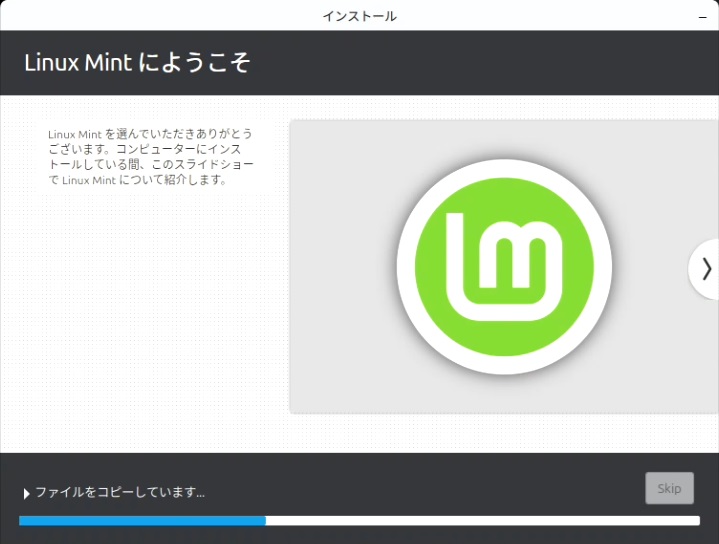Image resolution: width=719 pixels, height=544 pixels.
Task: Click empty title bar area left of インストール
Action: click(150, 15)
